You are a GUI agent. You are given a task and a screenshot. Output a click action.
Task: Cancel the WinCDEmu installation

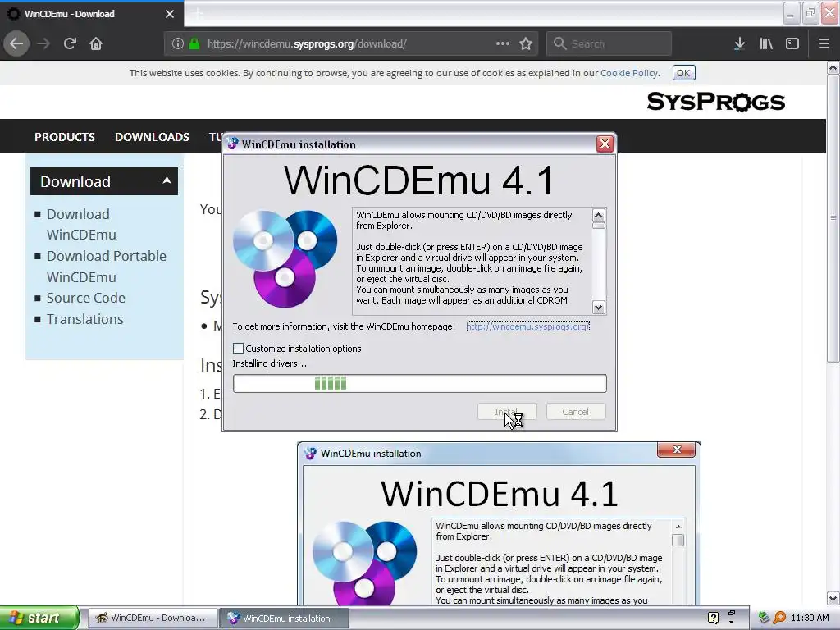pos(576,412)
